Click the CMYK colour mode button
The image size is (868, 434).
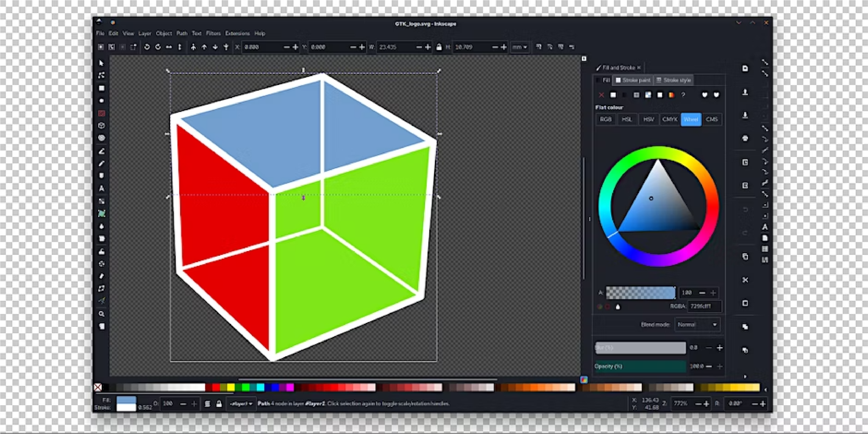tap(669, 119)
